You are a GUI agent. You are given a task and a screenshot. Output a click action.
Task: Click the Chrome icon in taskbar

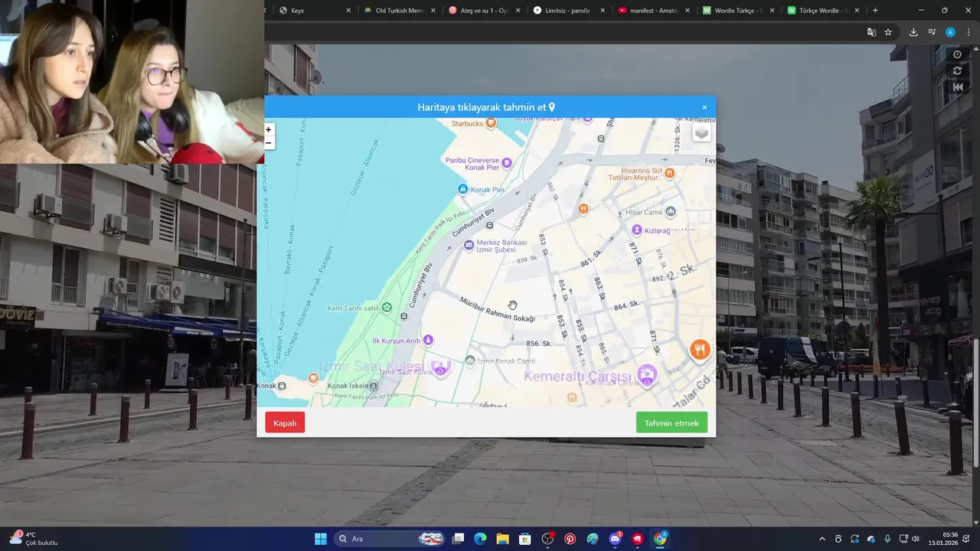pyautogui.click(x=660, y=539)
